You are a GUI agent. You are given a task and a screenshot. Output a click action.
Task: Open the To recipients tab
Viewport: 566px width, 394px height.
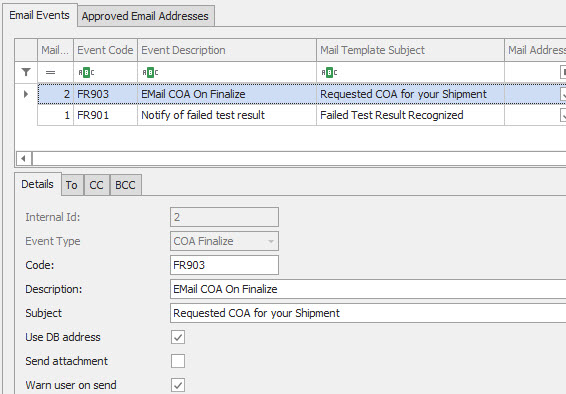point(71,185)
